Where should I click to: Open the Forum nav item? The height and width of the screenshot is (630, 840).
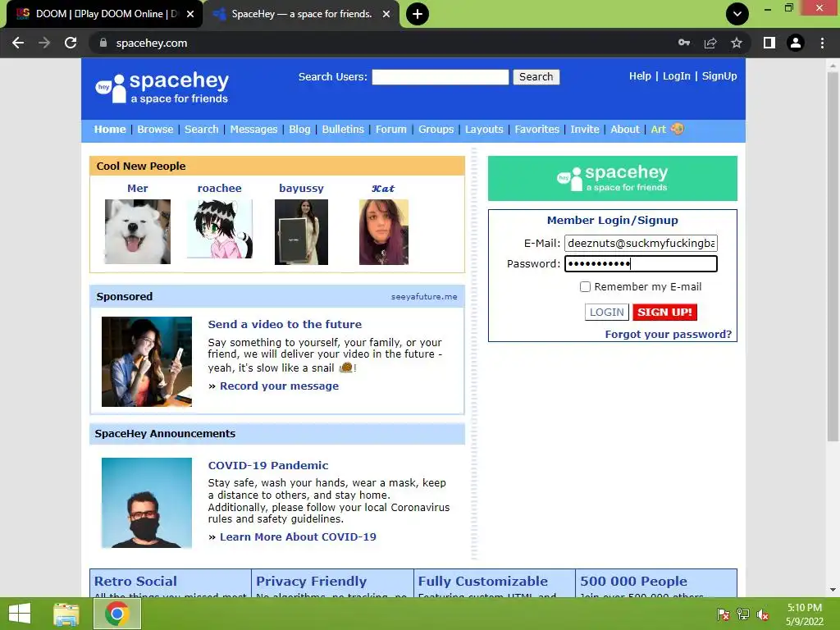391,129
